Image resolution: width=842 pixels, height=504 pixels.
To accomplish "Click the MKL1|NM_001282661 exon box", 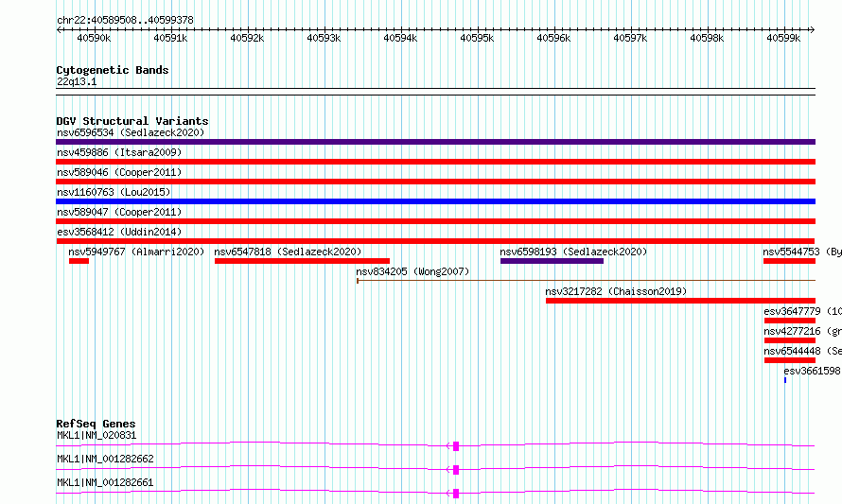I will coord(456,494).
